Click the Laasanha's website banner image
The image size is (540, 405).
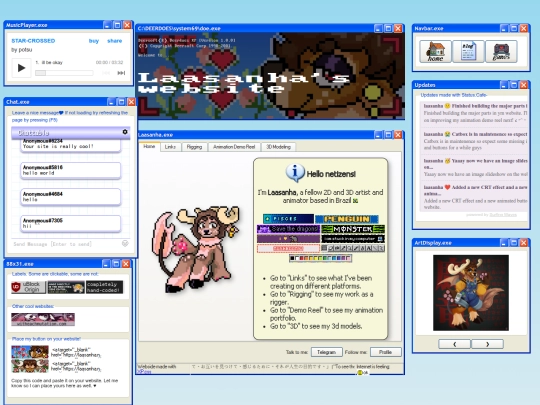270,76
